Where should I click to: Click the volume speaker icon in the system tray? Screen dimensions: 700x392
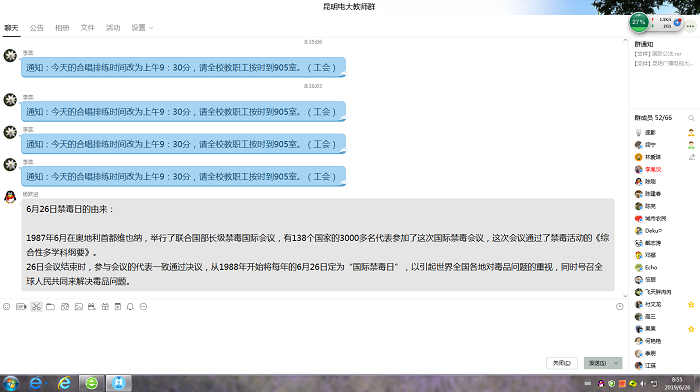(x=643, y=384)
